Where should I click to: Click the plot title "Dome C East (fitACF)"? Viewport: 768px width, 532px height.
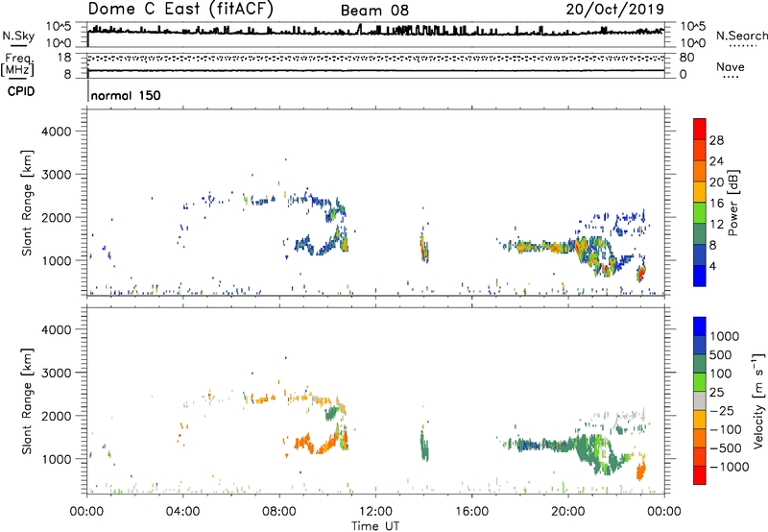point(180,9)
